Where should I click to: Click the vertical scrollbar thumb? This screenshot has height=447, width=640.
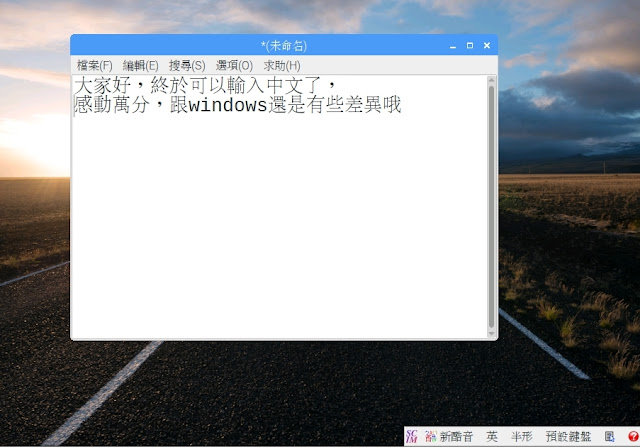click(491, 206)
